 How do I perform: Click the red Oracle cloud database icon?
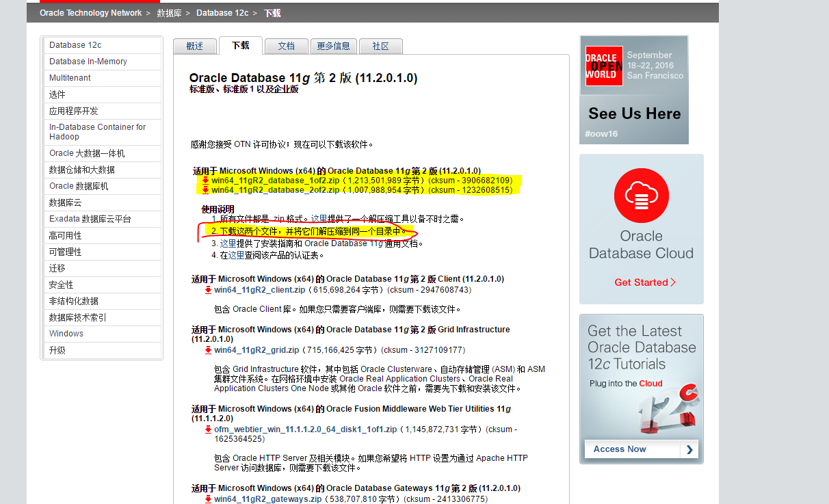[641, 196]
